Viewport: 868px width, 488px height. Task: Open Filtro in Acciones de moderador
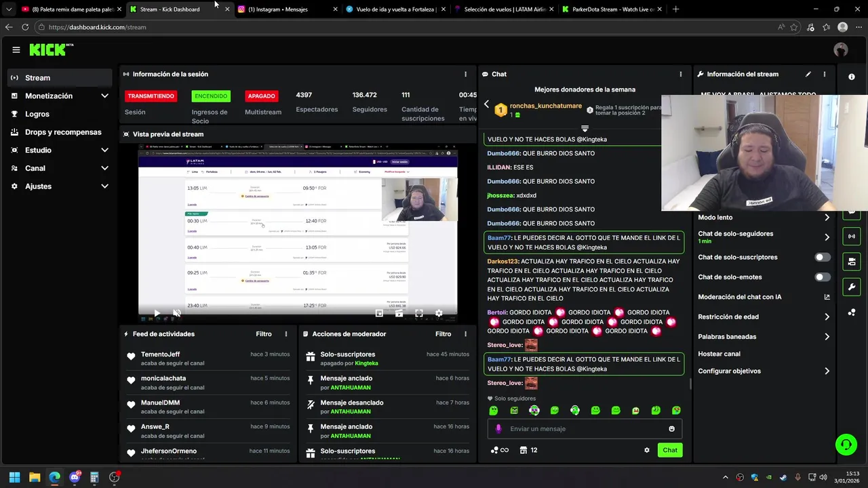[443, 334]
